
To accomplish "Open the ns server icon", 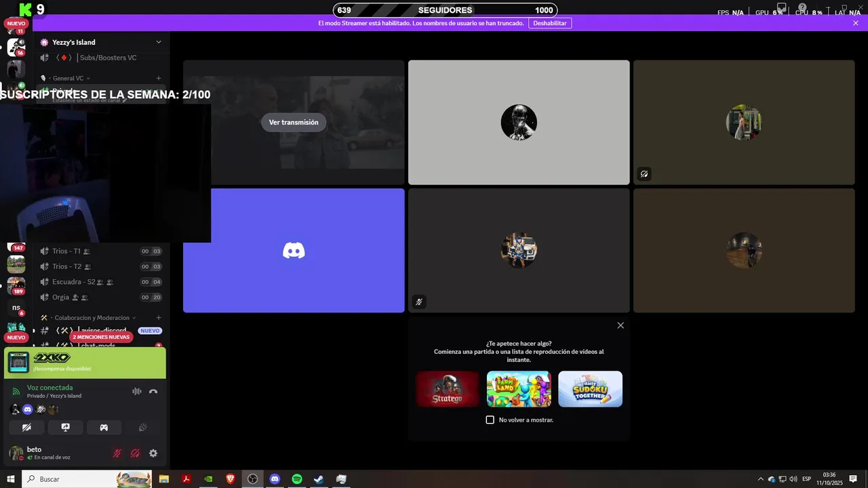I will (x=16, y=308).
